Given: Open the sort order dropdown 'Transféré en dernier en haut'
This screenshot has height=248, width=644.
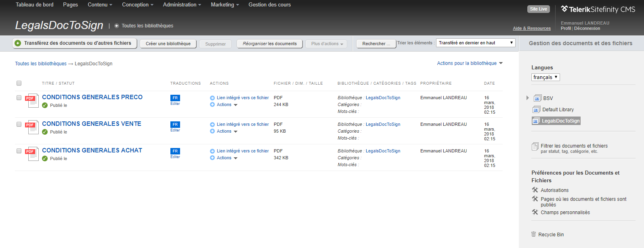Looking at the screenshot, I should pos(476,43).
